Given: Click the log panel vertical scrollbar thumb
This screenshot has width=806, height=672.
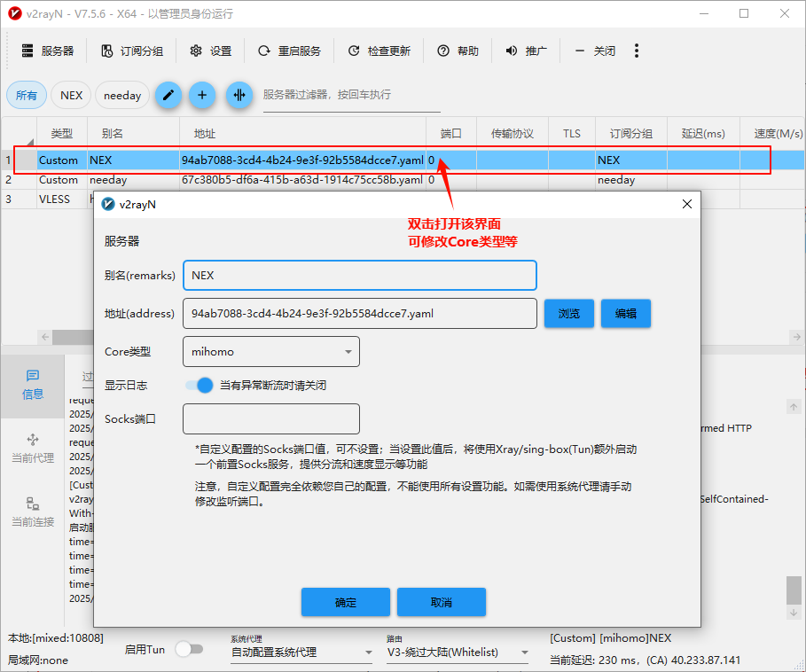Looking at the screenshot, I should (793, 590).
